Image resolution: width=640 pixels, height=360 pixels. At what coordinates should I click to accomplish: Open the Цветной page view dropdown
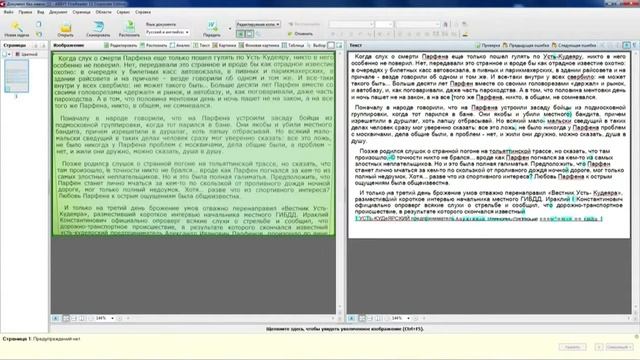coord(27,54)
